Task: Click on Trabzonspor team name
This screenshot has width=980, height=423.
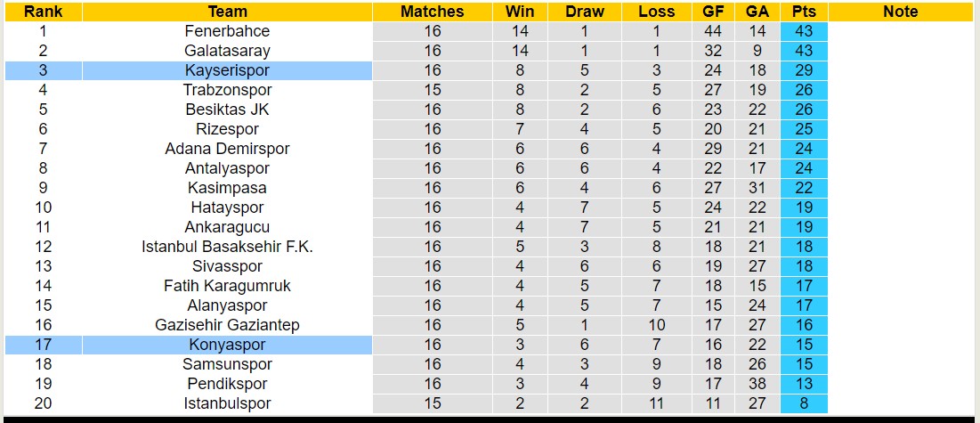Action: pos(227,90)
